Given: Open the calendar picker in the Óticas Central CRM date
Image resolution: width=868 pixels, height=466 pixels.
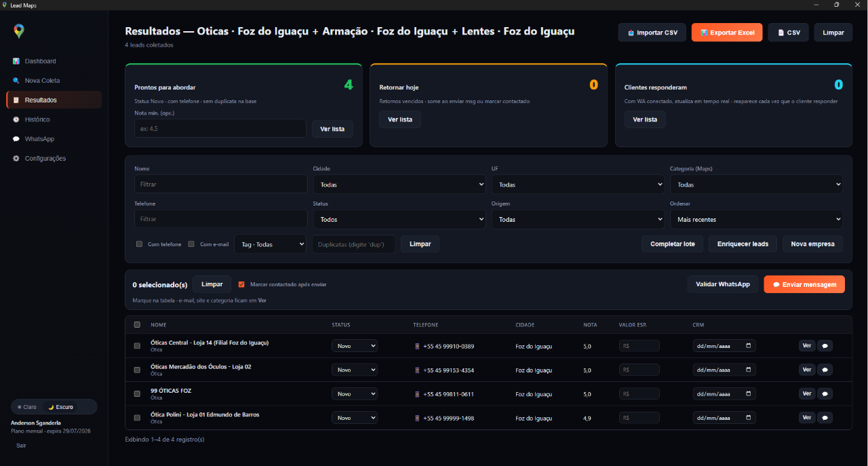Looking at the screenshot, I should point(749,346).
